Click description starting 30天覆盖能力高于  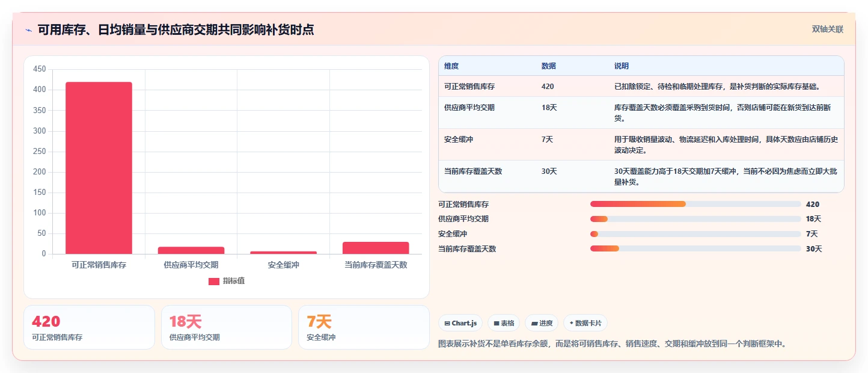click(726, 177)
